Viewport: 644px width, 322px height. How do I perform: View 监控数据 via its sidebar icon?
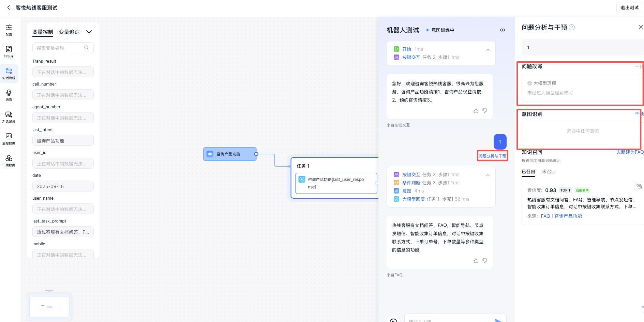[9, 139]
